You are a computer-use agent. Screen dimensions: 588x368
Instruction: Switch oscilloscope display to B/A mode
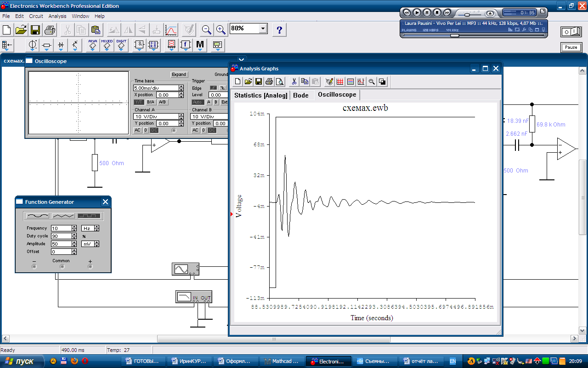[x=150, y=102]
